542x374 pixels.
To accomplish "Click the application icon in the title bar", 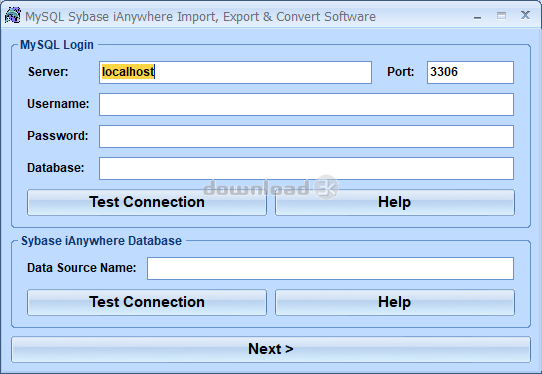I will [x=13, y=16].
